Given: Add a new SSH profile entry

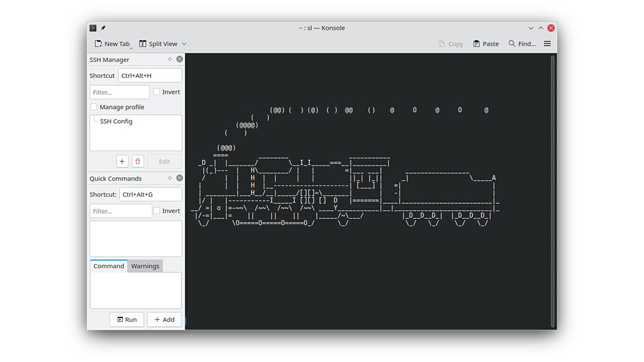Looking at the screenshot, I should [x=122, y=161].
